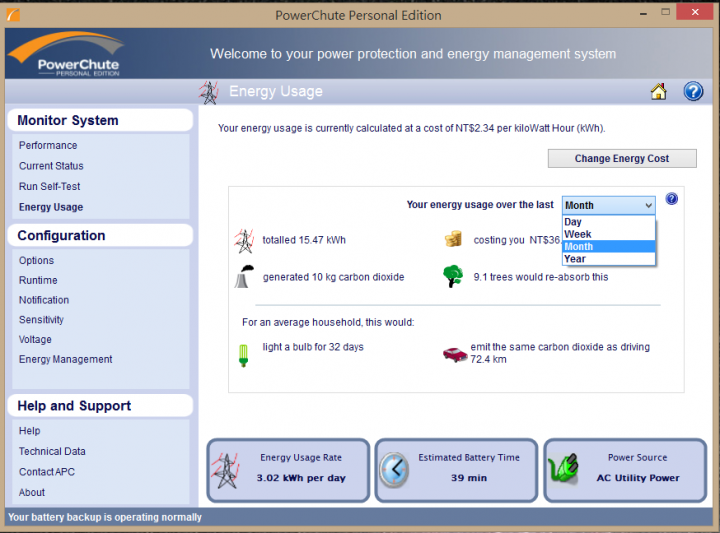Click the smokestack carbon dioxide icon
The height and width of the screenshot is (533, 720).
[x=244, y=276]
